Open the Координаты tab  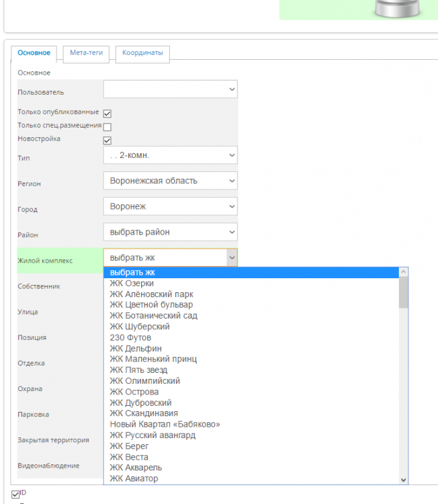(x=142, y=52)
